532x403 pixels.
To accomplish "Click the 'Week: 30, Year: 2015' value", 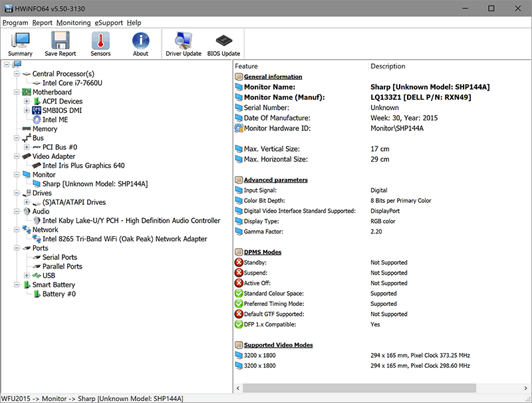I will pos(404,118).
